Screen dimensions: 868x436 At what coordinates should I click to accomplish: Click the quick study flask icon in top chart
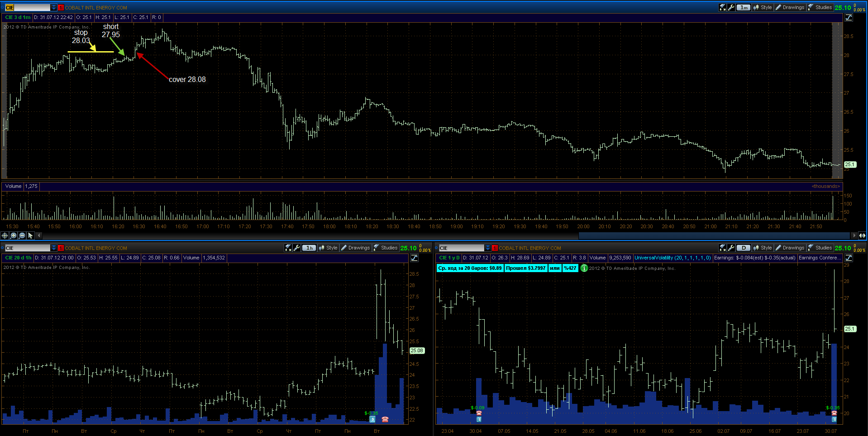[x=723, y=7]
